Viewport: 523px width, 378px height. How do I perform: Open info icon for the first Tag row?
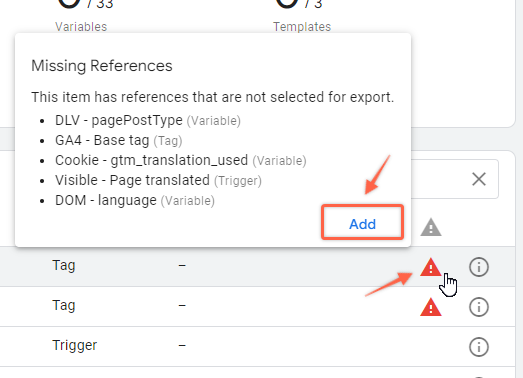click(x=479, y=267)
